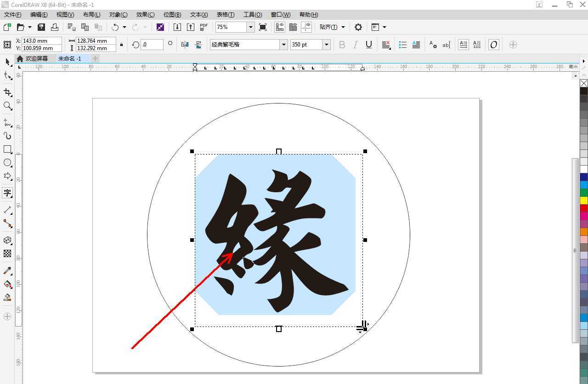
Task: Open the zoom level dropdown
Action: pyautogui.click(x=250, y=27)
